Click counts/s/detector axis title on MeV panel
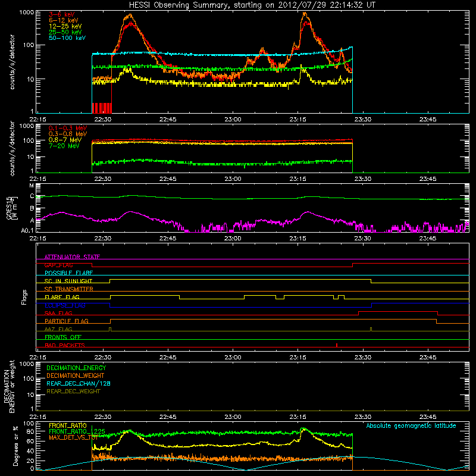476x476 pixels. [12, 148]
